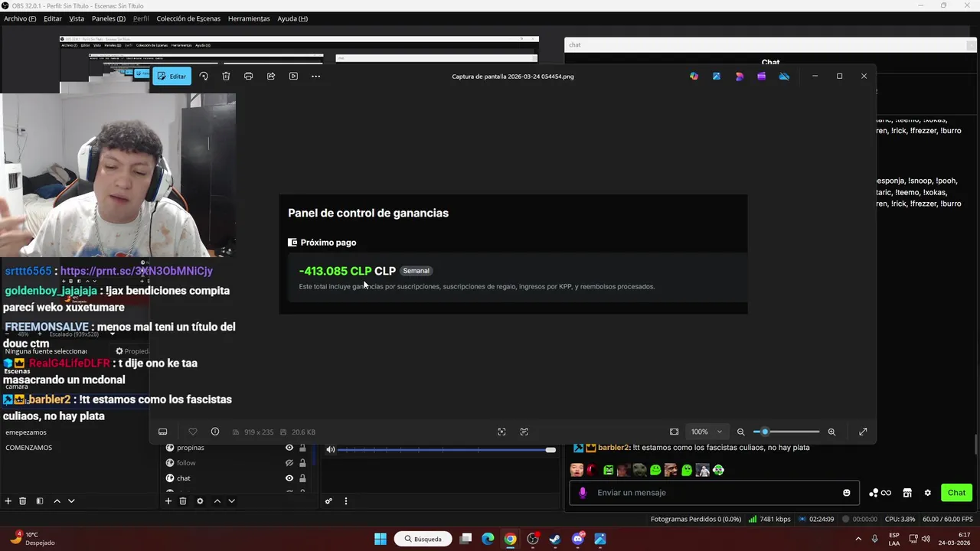This screenshot has width=980, height=551.
Task: Open the Ayuda menu in OBS
Action: [x=292, y=18]
